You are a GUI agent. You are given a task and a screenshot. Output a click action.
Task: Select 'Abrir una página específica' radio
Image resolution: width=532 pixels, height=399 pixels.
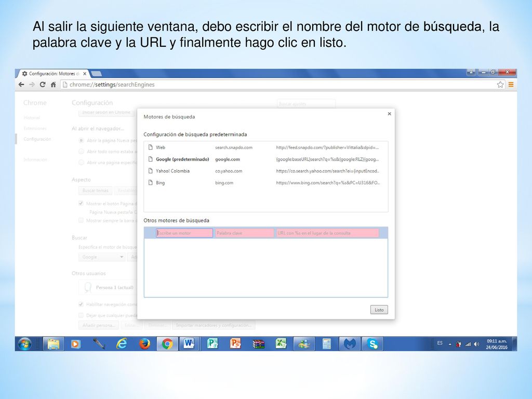pos(81,163)
